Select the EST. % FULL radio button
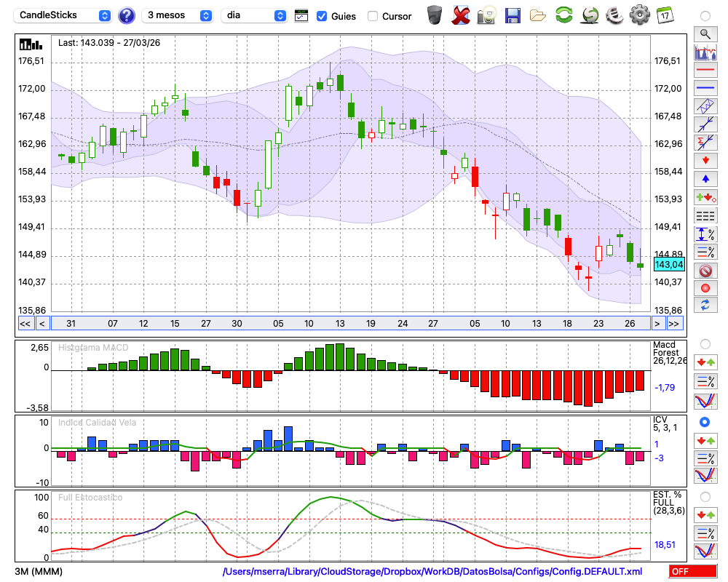The image size is (728, 582). 705,496
